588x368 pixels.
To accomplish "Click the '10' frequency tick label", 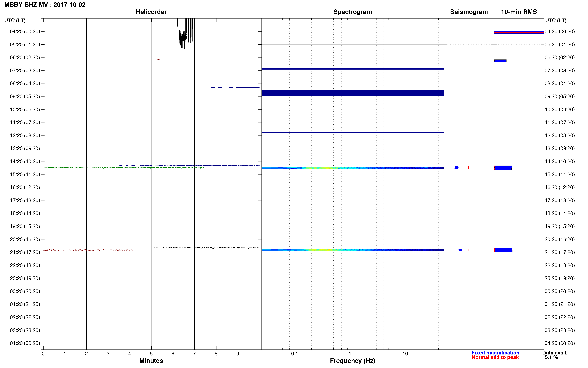I will (x=405, y=354).
